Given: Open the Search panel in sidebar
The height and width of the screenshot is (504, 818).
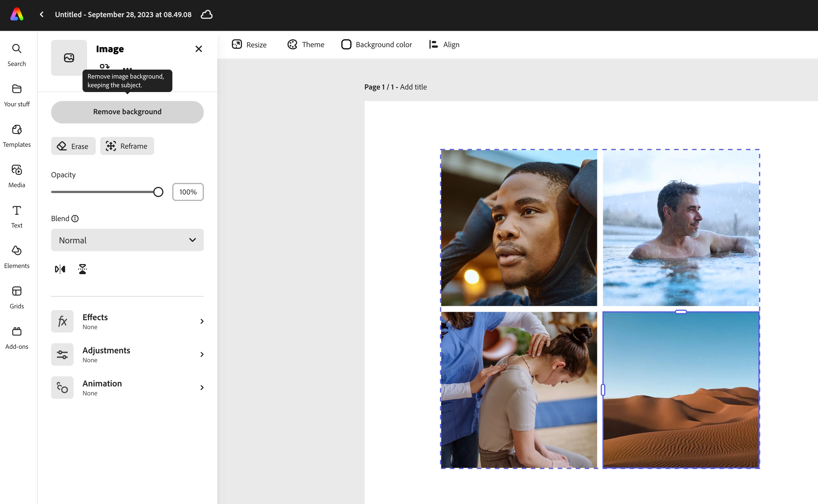Looking at the screenshot, I should click(17, 55).
